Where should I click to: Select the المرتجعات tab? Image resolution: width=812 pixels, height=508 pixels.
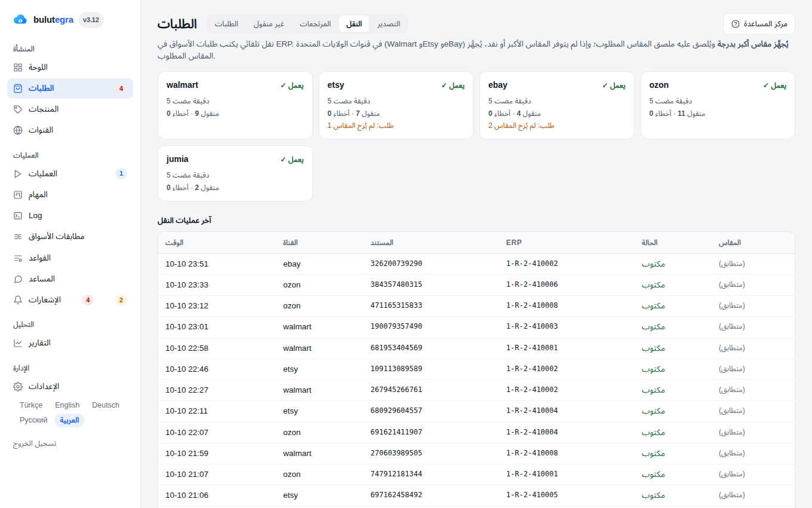315,24
